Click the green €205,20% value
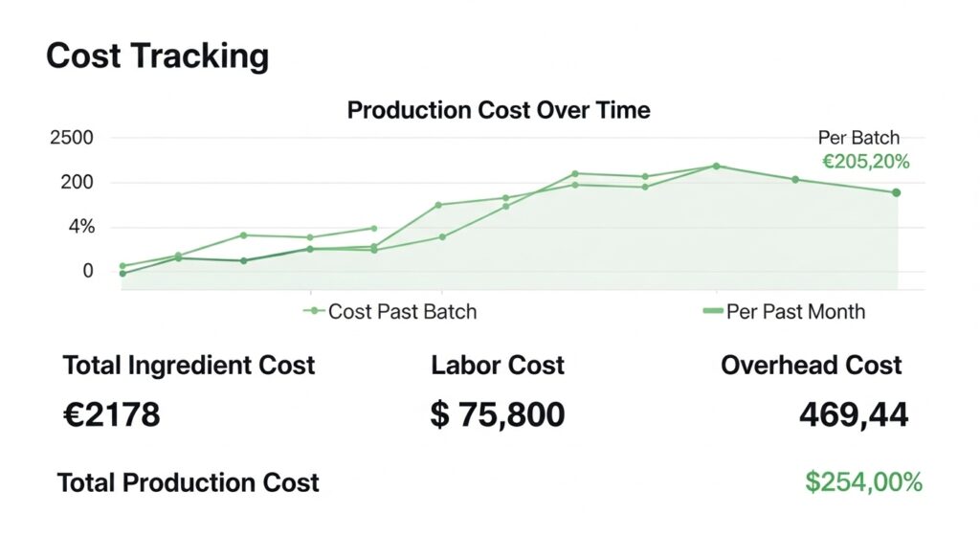Screen dimensions: 980x535 pos(865,162)
